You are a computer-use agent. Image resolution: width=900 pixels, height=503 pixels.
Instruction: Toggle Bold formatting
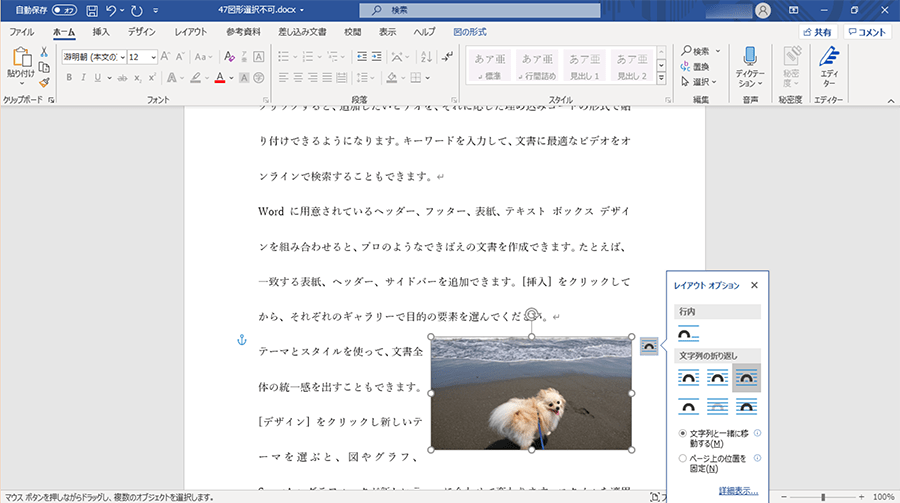click(x=69, y=78)
